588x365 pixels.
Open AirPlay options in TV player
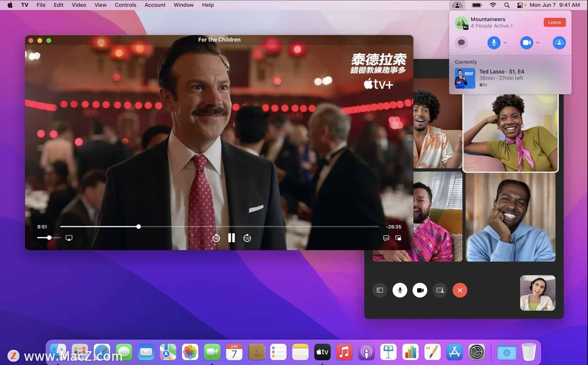pos(69,238)
